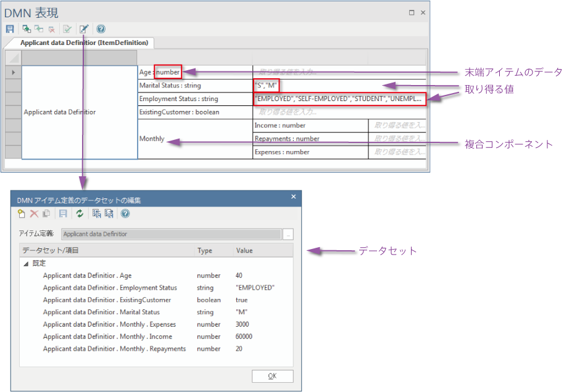Click the green refresh arrows icon
The height and width of the screenshot is (392, 564).
tap(79, 214)
